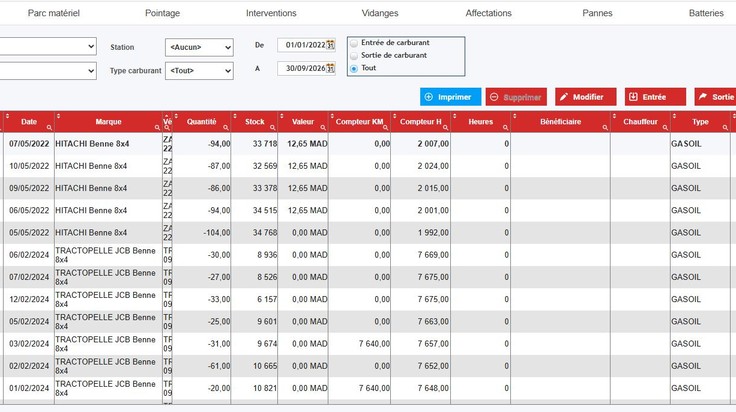This screenshot has width=736, height=412.
Task: Click search icon in Bénéficiaire column header
Action: click(605, 127)
